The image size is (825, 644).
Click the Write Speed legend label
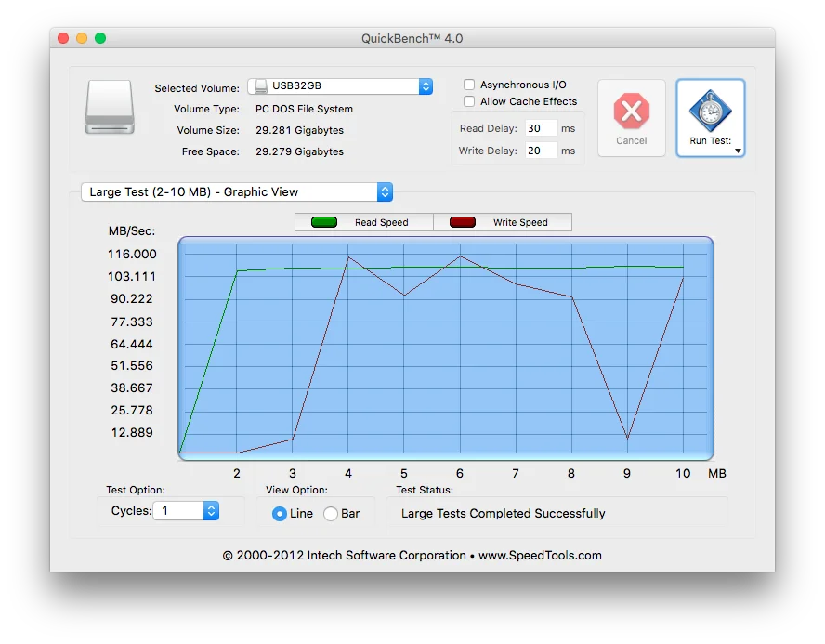tap(520, 222)
